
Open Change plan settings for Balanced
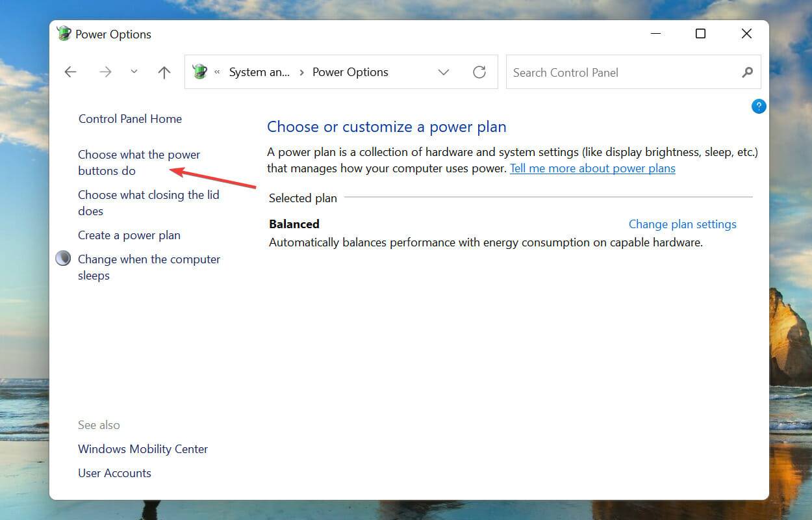[x=682, y=224]
